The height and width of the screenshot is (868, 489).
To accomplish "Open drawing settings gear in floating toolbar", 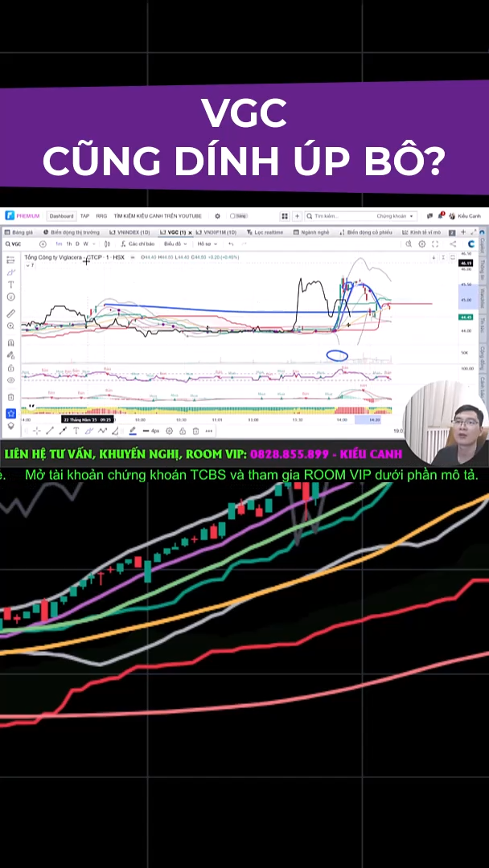I will [x=170, y=431].
